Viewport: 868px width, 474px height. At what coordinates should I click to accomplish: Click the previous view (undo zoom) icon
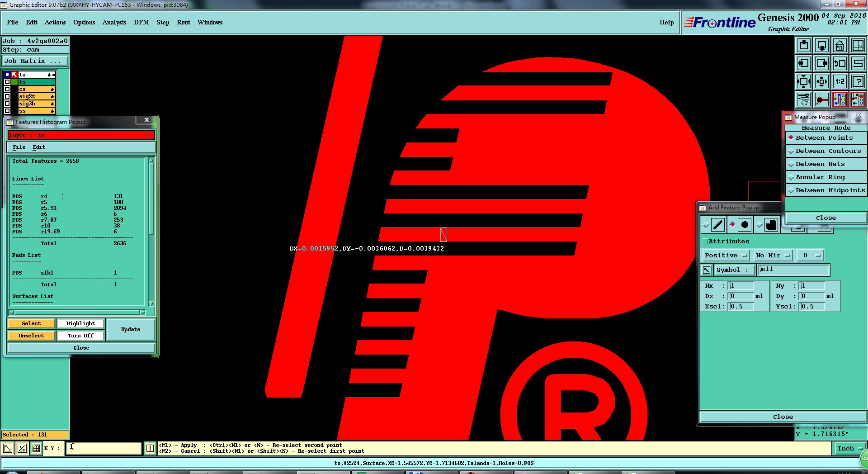pyautogui.click(x=840, y=63)
